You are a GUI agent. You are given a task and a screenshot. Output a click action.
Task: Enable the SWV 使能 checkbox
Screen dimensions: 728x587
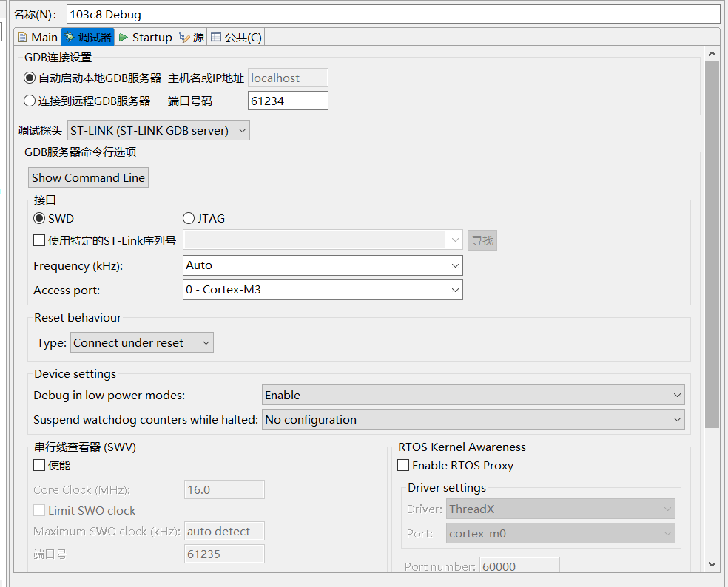(x=38, y=465)
